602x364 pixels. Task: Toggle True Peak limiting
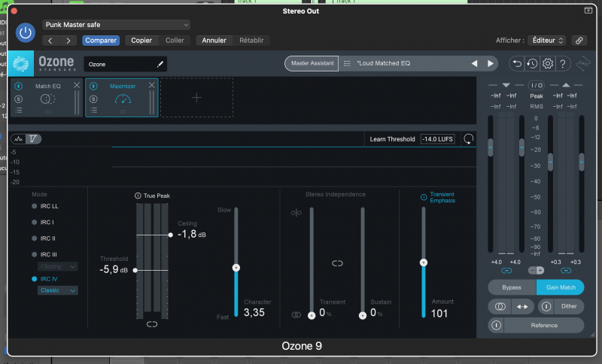138,196
